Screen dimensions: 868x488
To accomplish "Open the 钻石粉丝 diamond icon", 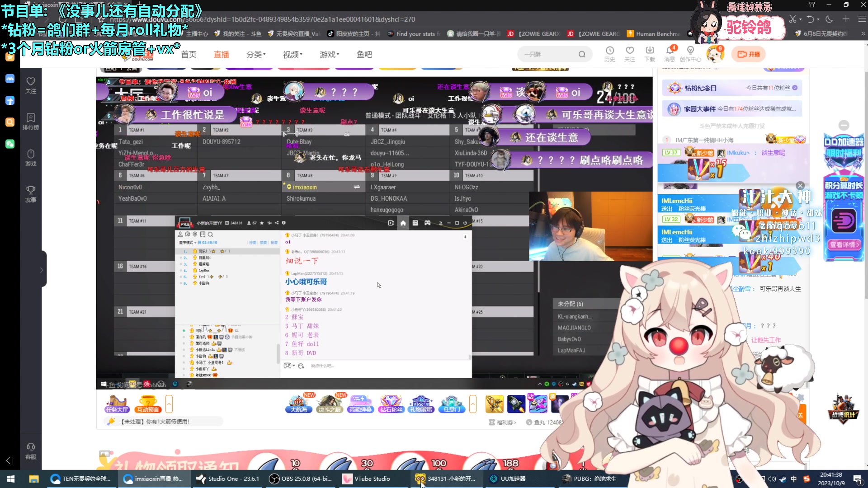I will point(391,404).
